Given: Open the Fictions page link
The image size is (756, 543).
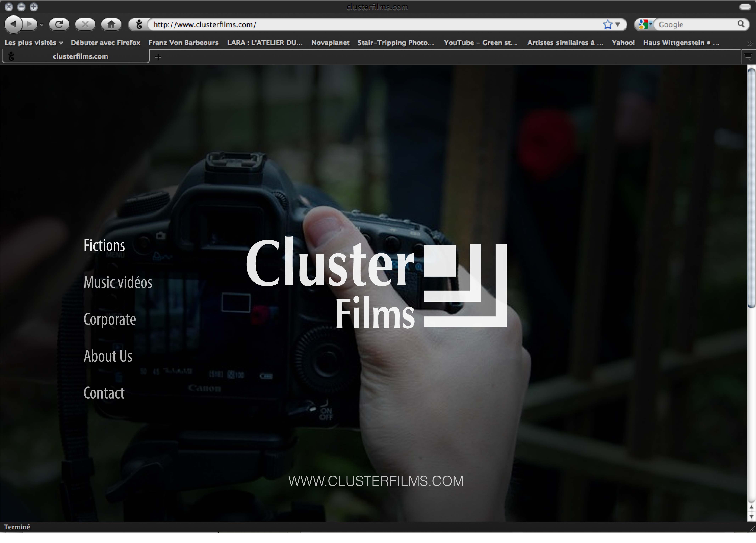Looking at the screenshot, I should (104, 246).
